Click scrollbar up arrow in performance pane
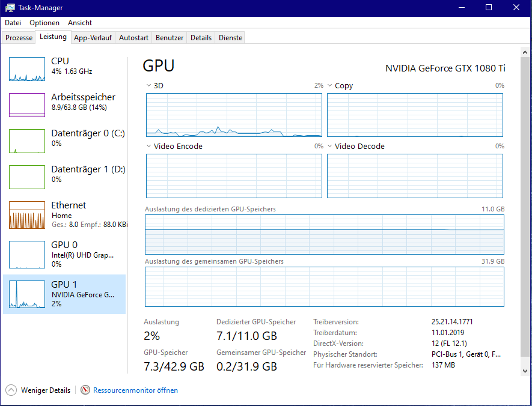532x406 pixels. 525,52
